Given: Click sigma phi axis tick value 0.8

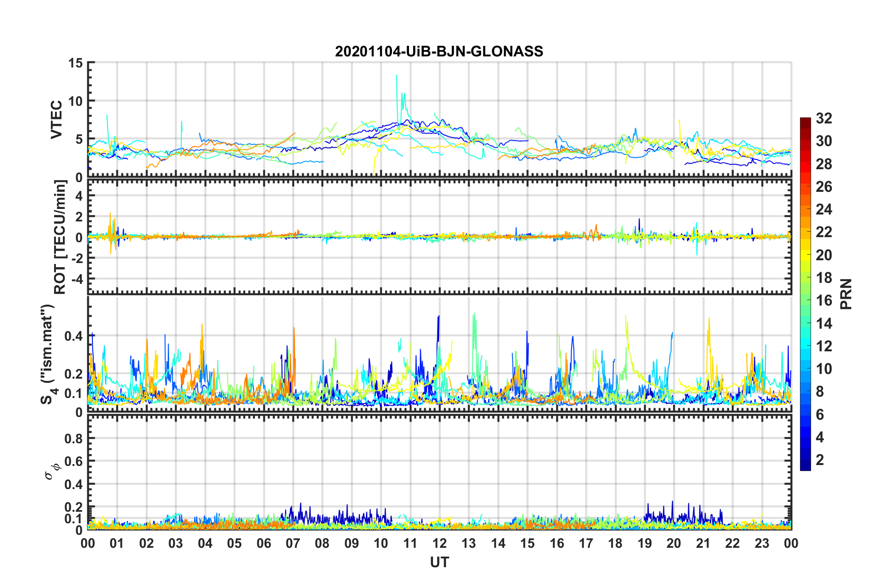Looking at the screenshot, I should coord(73,438).
